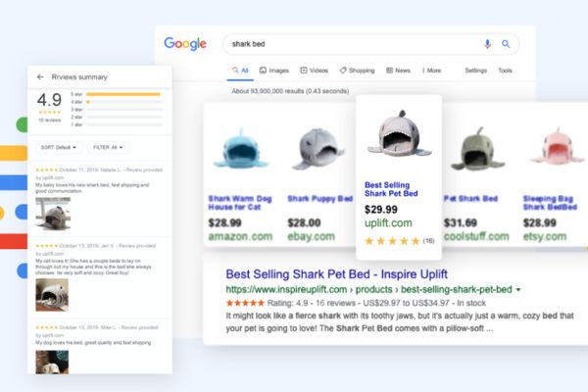Open the Shark Puppy Bed listing

pyautogui.click(x=319, y=198)
